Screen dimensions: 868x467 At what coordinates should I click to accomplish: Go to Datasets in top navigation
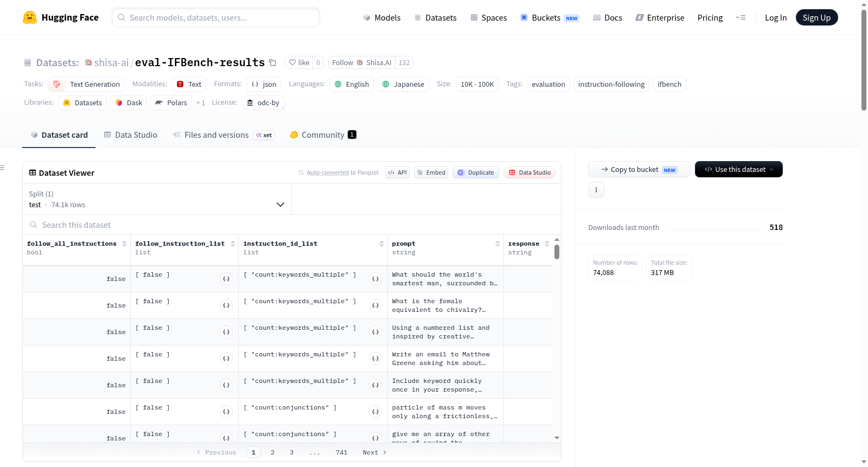(x=435, y=17)
